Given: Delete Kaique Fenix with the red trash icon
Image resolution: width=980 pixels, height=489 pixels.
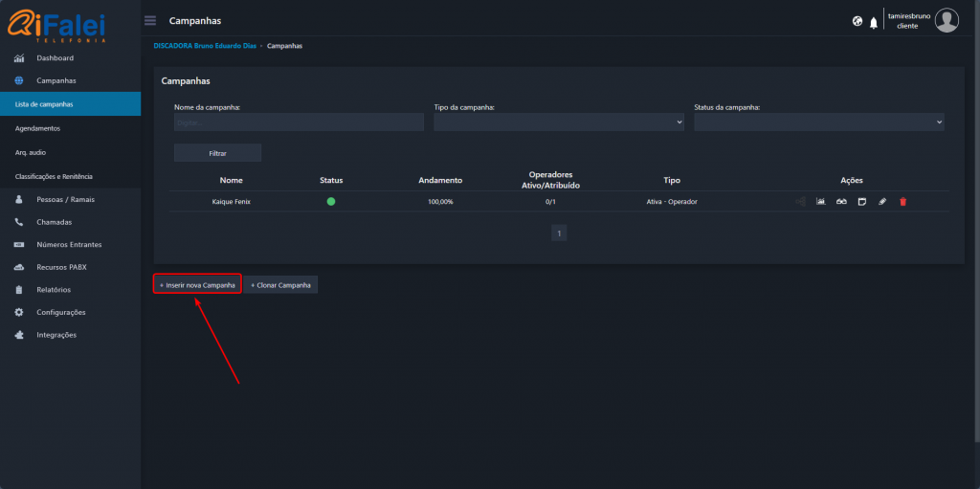Looking at the screenshot, I should click(x=902, y=201).
